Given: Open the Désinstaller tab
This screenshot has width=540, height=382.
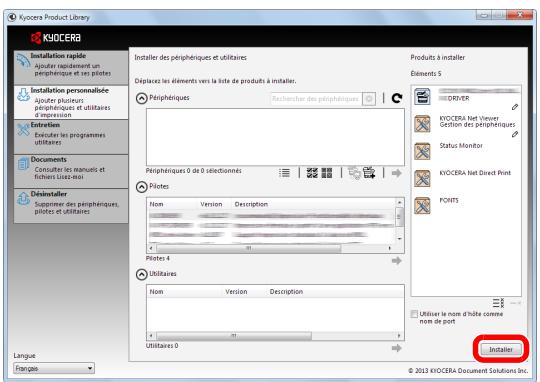Looking at the screenshot, I should point(71,206).
